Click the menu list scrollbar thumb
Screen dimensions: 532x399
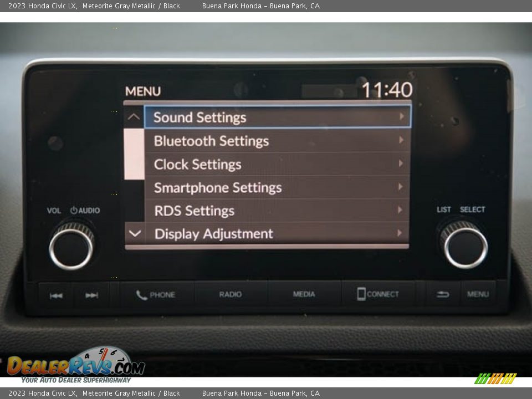[x=134, y=154]
